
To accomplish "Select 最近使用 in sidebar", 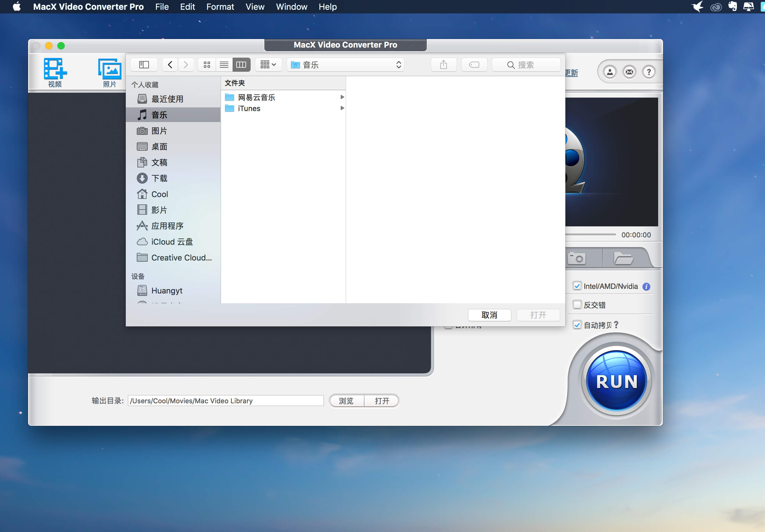I will (x=173, y=99).
